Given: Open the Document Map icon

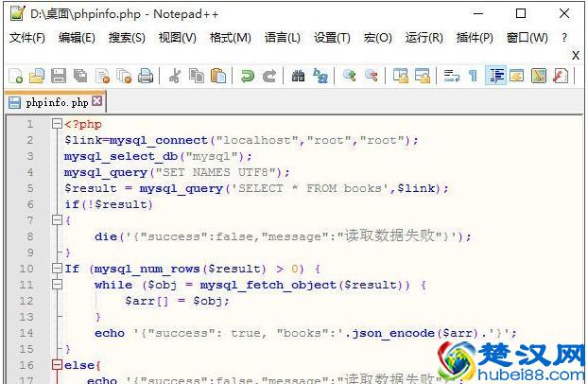Looking at the screenshot, I should tap(539, 77).
